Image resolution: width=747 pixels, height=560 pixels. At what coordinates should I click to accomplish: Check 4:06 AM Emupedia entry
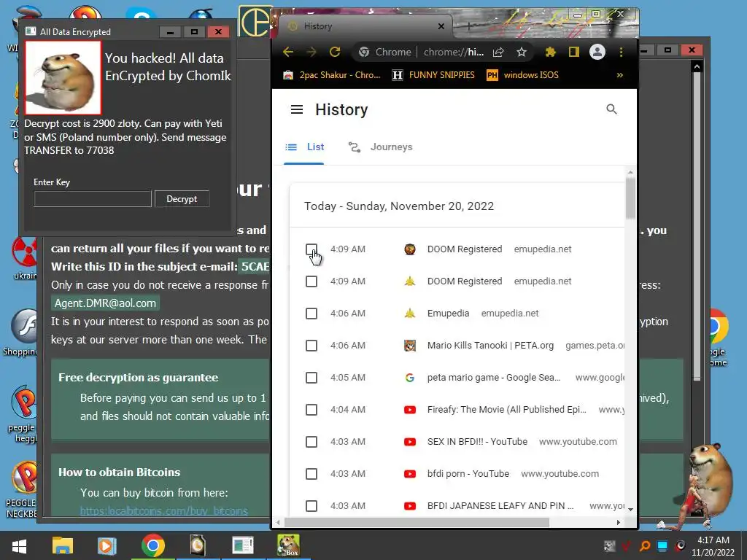pyautogui.click(x=311, y=314)
